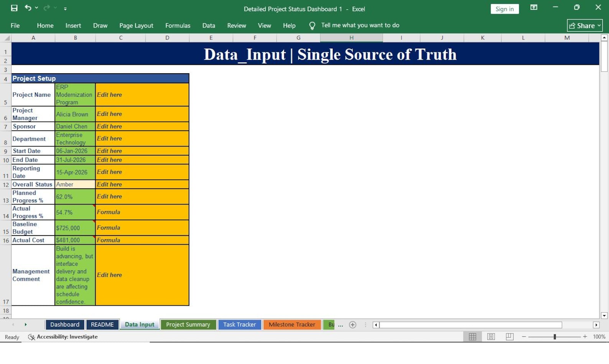Open the Task Tracker sheet tab
Screen dimensions: 609x364
click(239, 324)
